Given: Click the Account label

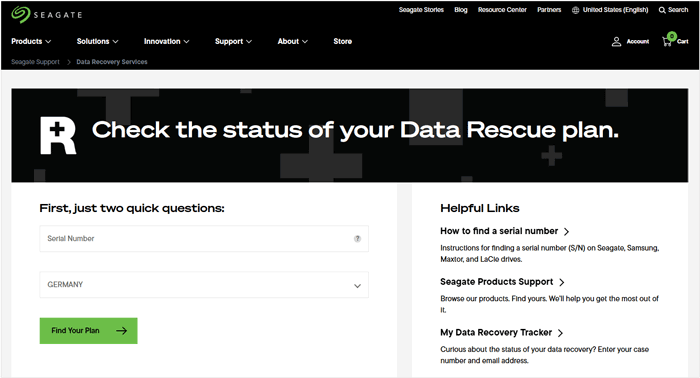Looking at the screenshot, I should [x=638, y=42].
